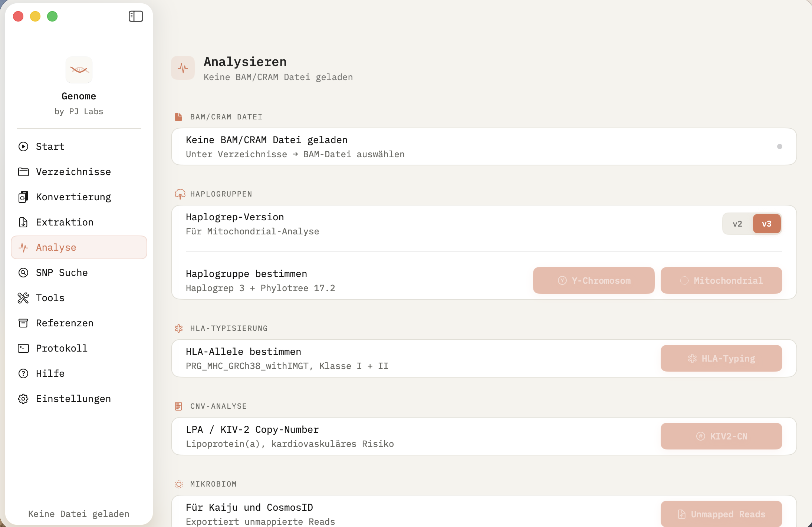Viewport: 812px width, 527px height.
Task: Export Unmapped Reads button
Action: click(721, 514)
